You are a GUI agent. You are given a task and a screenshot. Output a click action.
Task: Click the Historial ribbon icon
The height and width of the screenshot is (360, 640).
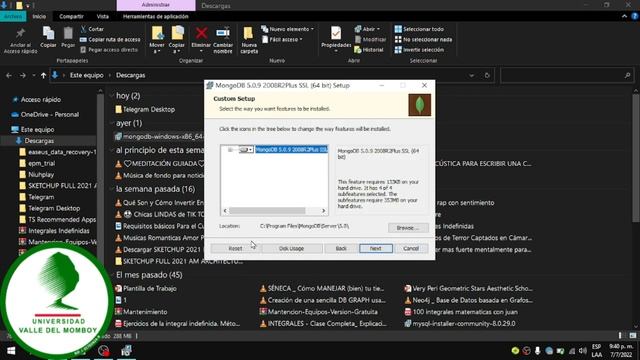click(x=369, y=50)
